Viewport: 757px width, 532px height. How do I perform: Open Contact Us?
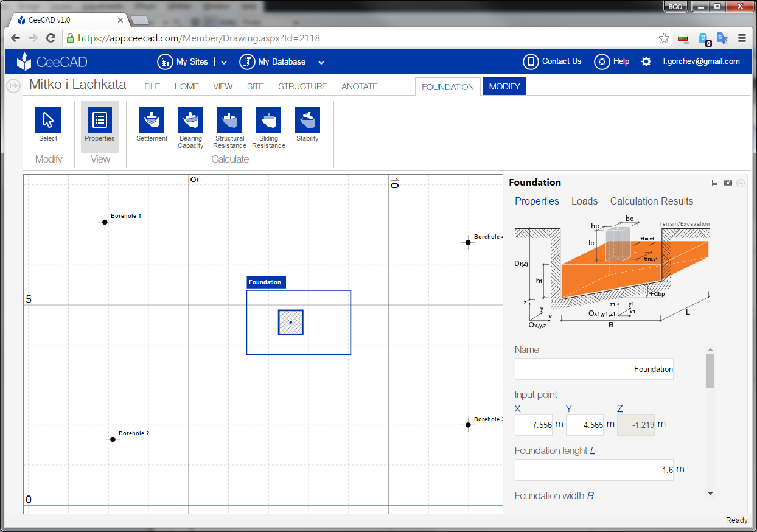click(553, 61)
